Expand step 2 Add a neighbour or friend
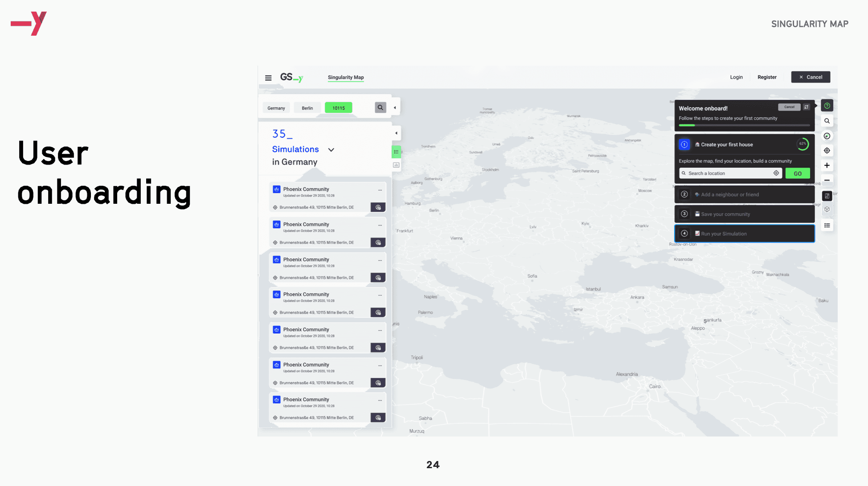868x486 pixels. (x=745, y=194)
